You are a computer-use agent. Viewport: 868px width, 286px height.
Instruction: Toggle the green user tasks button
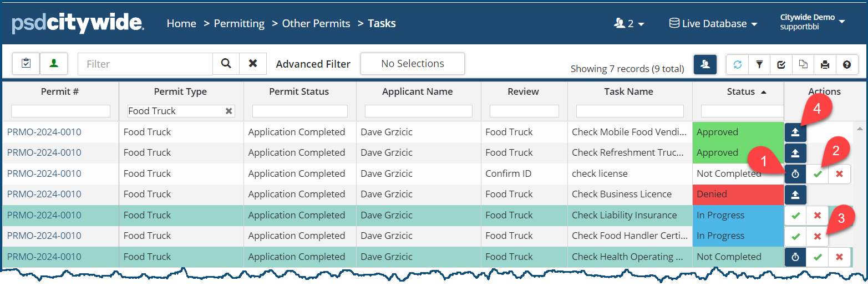coord(54,64)
